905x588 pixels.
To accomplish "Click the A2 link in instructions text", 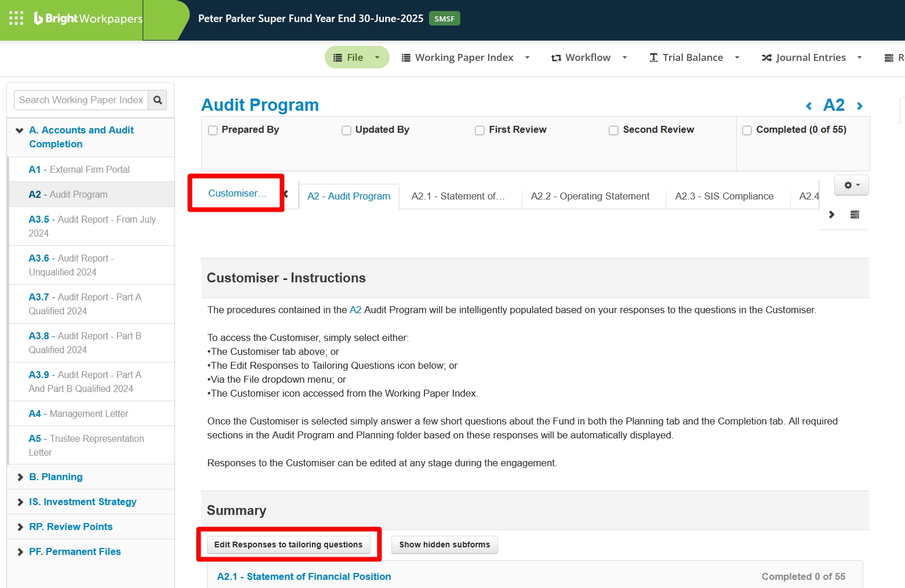I will pyautogui.click(x=355, y=310).
